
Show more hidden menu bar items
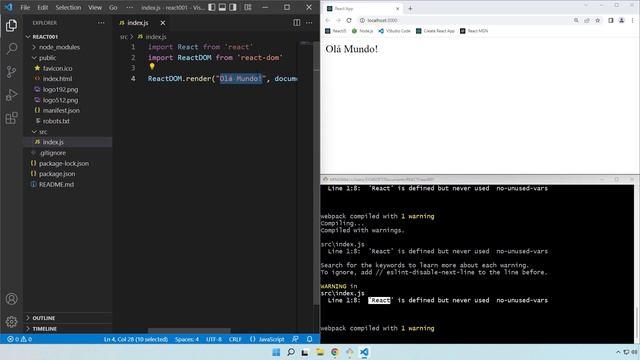pos(129,7)
